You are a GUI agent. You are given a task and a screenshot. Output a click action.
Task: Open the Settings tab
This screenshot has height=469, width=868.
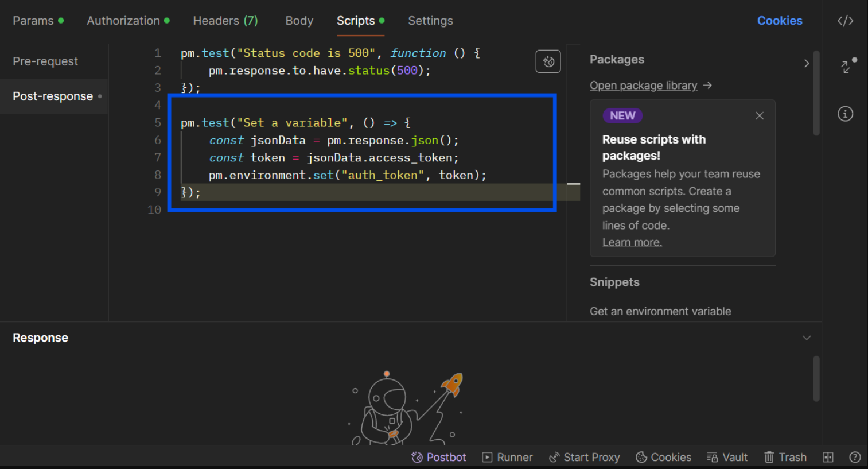pyautogui.click(x=430, y=21)
